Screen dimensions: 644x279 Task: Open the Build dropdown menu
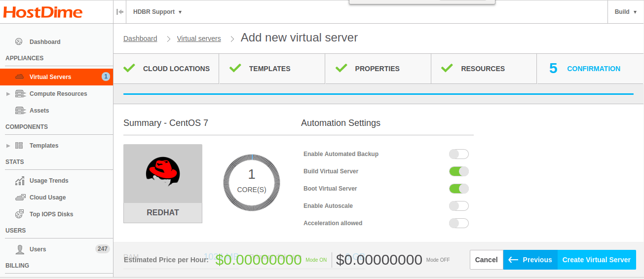point(625,12)
